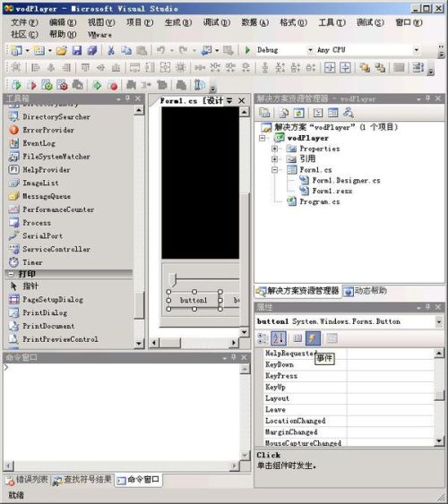Click the Properties panel scrollbar thumb
Screen dimensions: 448x504
pos(439,396)
